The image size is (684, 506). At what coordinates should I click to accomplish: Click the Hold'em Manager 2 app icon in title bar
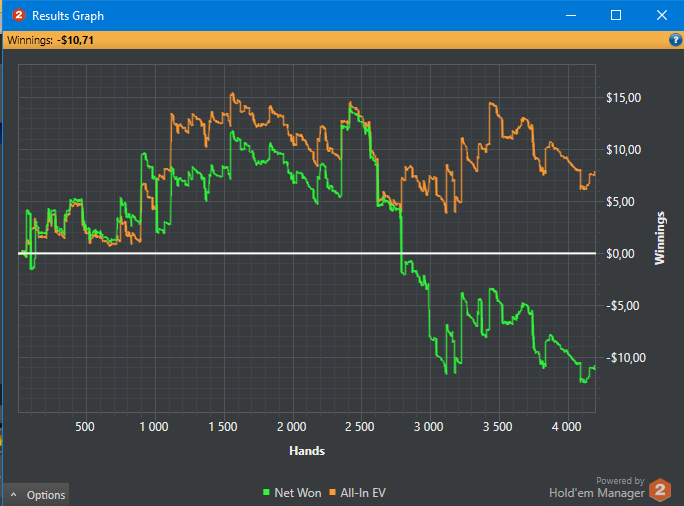pos(19,16)
